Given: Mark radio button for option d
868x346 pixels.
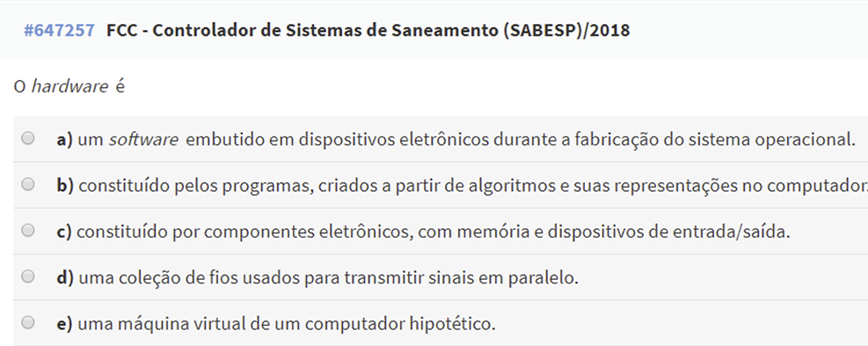Looking at the screenshot, I should click(27, 276).
